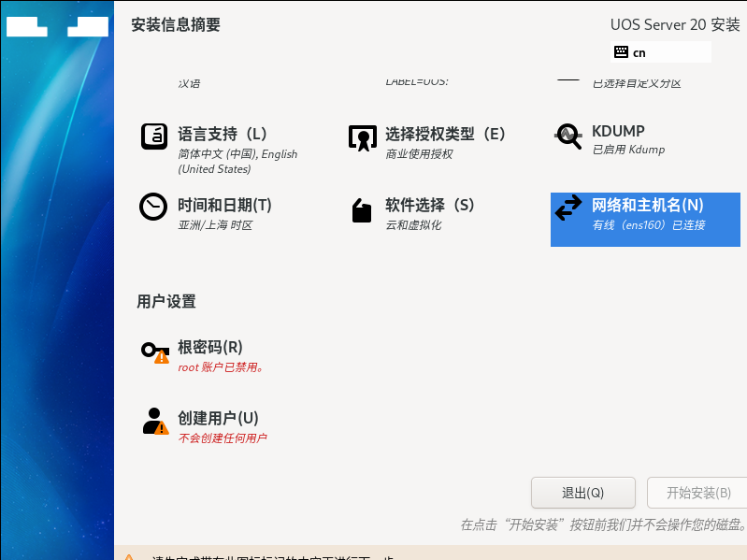Click the cn keyboard layout indicator

(661, 52)
